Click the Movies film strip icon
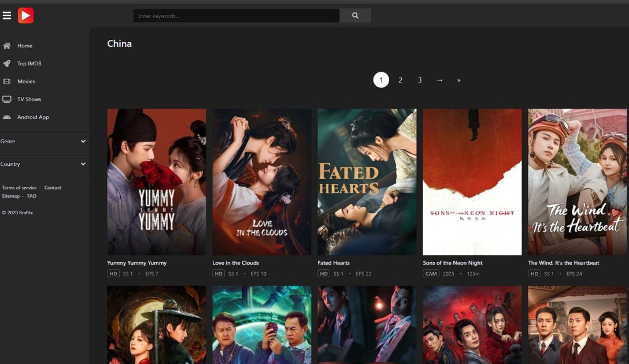629x364 pixels. [7, 81]
